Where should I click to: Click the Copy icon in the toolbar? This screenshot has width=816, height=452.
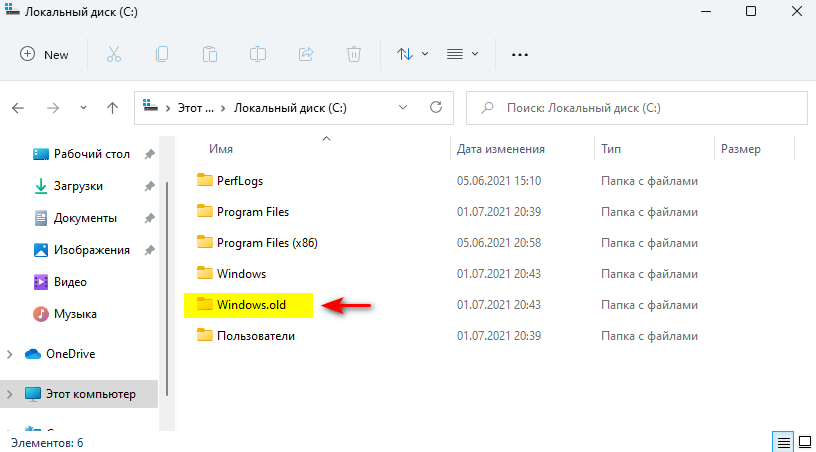pos(162,54)
